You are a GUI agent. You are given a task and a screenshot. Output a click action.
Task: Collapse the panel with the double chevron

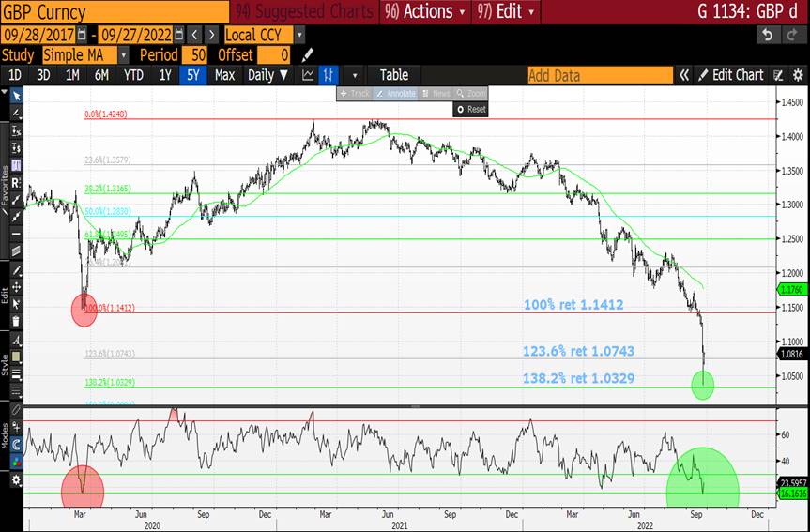coord(684,75)
